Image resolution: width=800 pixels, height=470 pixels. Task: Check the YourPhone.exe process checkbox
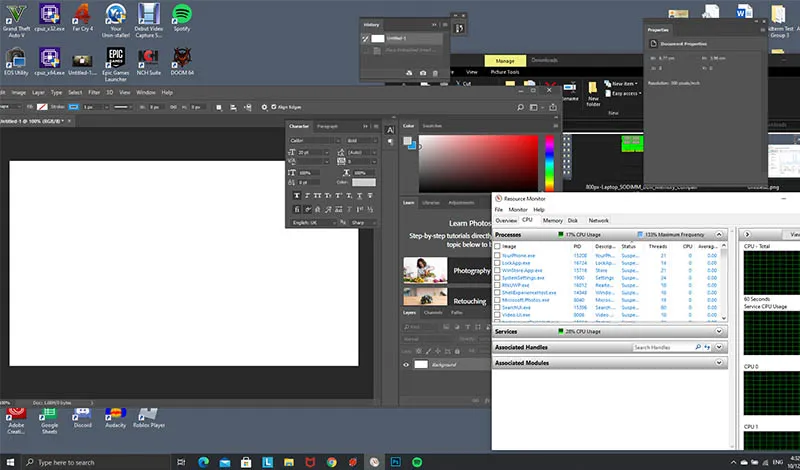click(x=498, y=255)
